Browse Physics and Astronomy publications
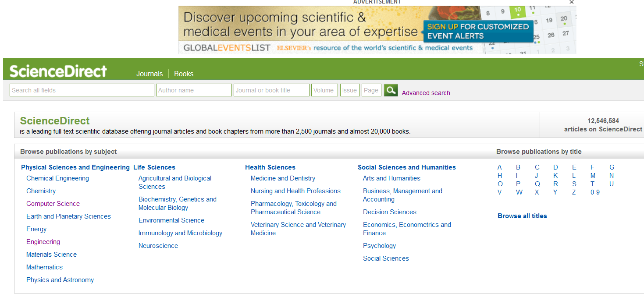This screenshot has width=644, height=297. (60, 280)
